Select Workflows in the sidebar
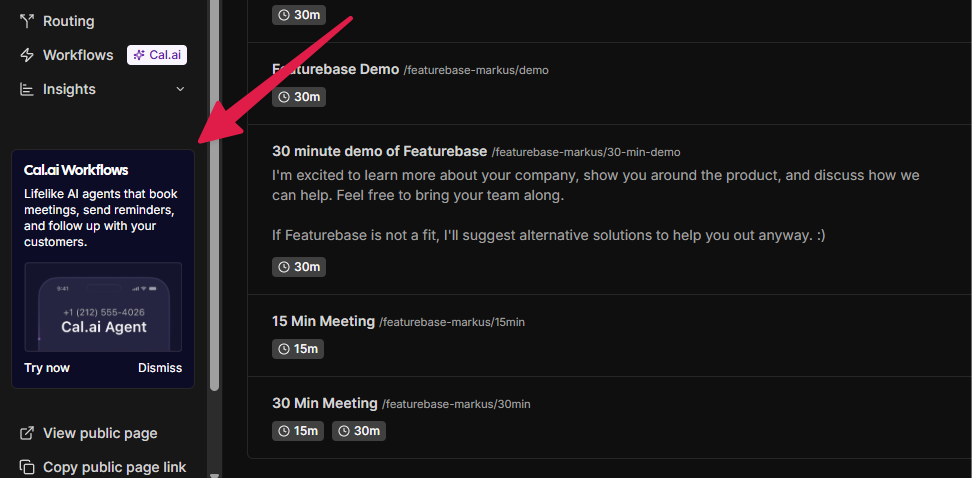Image resolution: width=972 pixels, height=478 pixels. tap(78, 55)
